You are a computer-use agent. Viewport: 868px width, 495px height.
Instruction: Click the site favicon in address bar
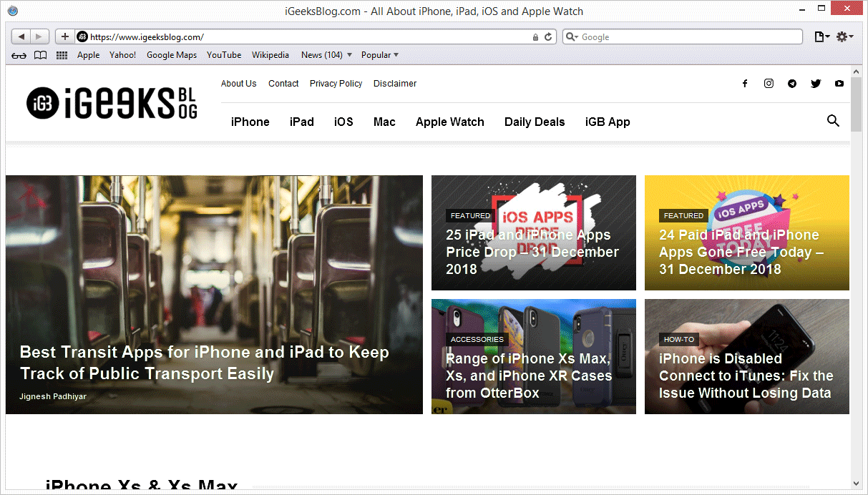click(x=82, y=36)
